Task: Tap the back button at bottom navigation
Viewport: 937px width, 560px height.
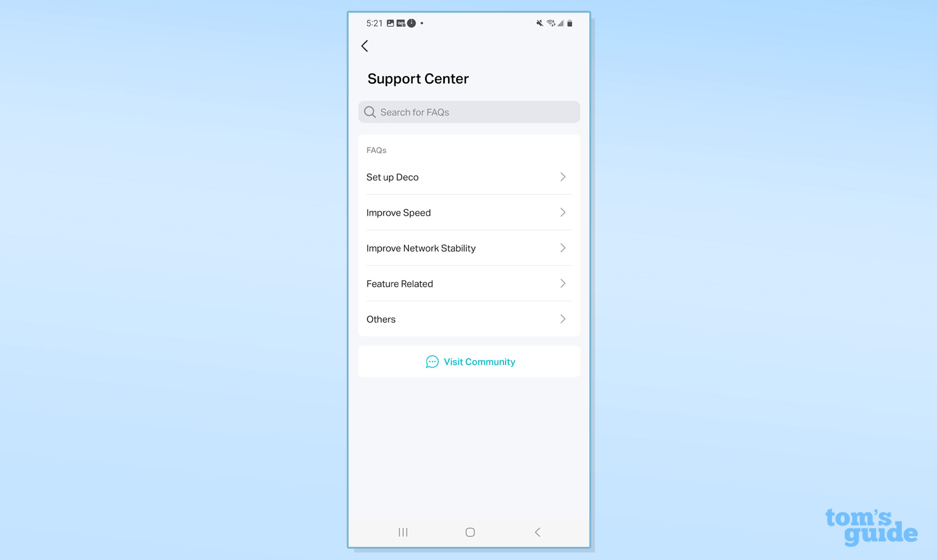Action: 537,532
